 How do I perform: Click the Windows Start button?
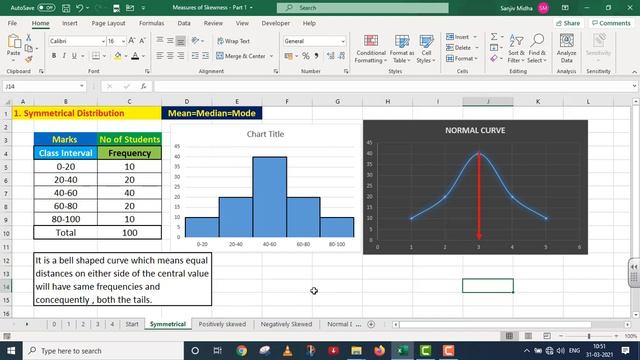(11, 351)
